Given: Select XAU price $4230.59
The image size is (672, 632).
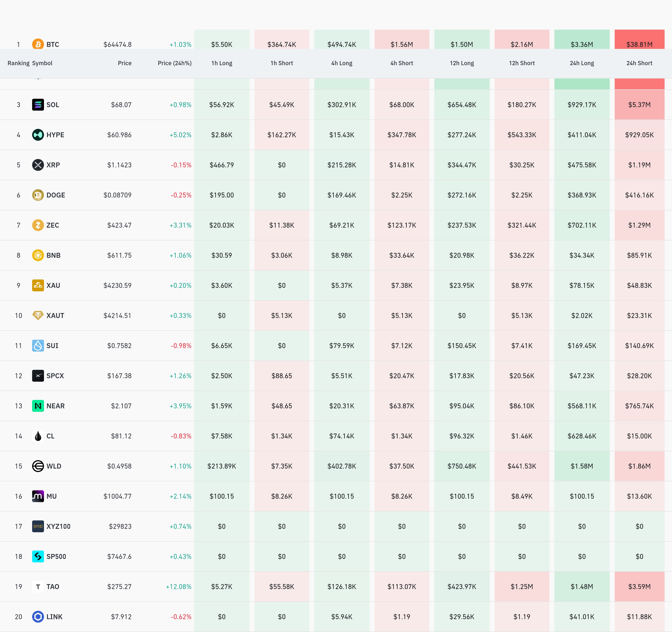Looking at the screenshot, I should click(118, 285).
